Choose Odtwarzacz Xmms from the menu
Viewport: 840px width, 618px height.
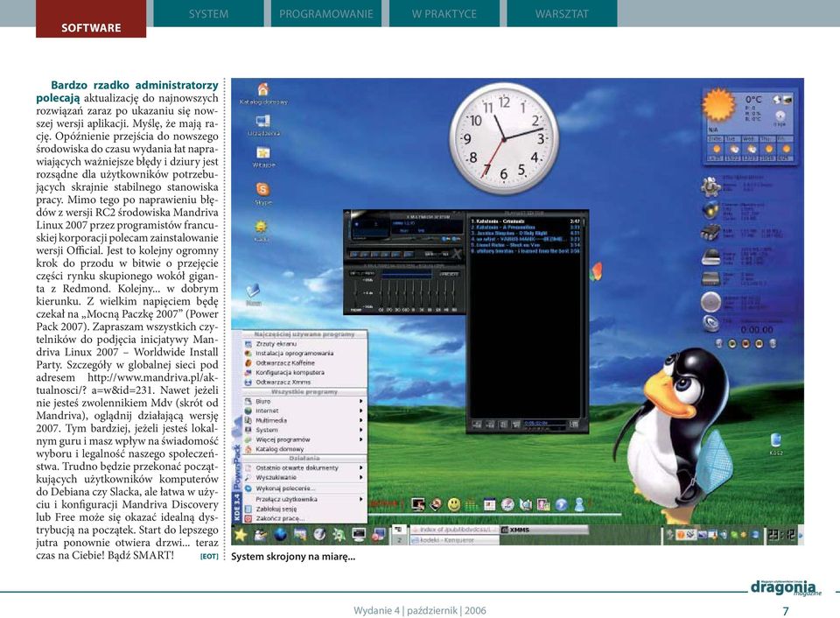click(304, 383)
